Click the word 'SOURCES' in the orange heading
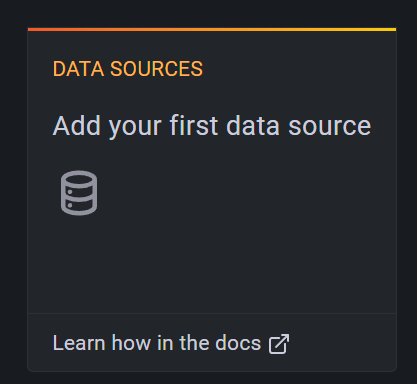 [156, 69]
